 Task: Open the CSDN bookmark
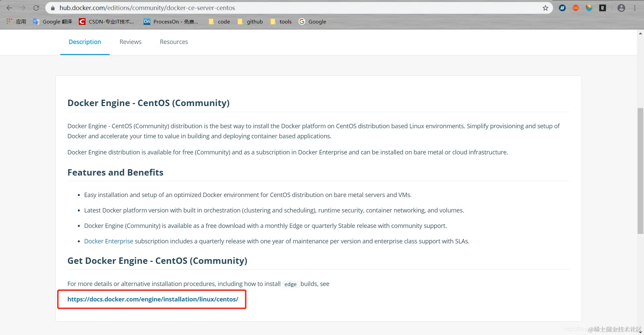(106, 21)
